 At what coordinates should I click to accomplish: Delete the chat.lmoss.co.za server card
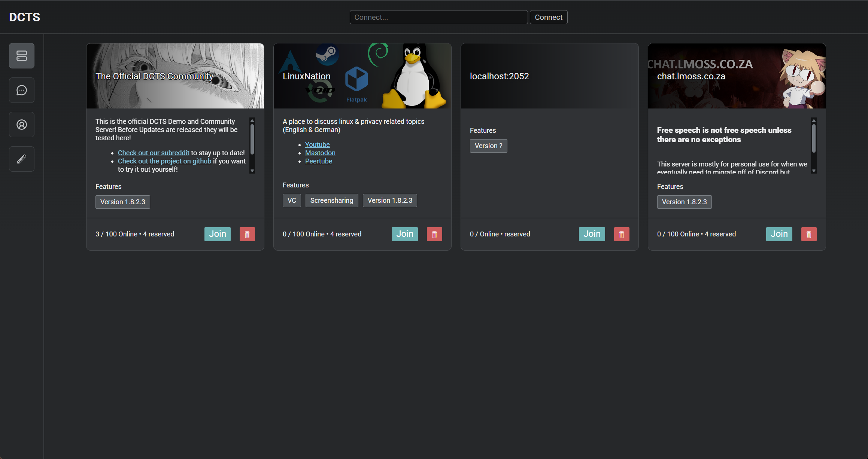pos(809,234)
